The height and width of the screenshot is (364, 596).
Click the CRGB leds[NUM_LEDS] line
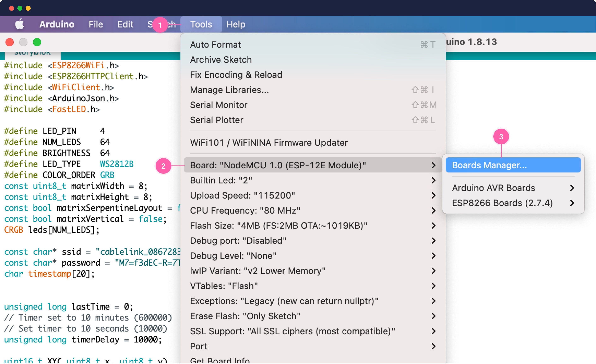(52, 230)
